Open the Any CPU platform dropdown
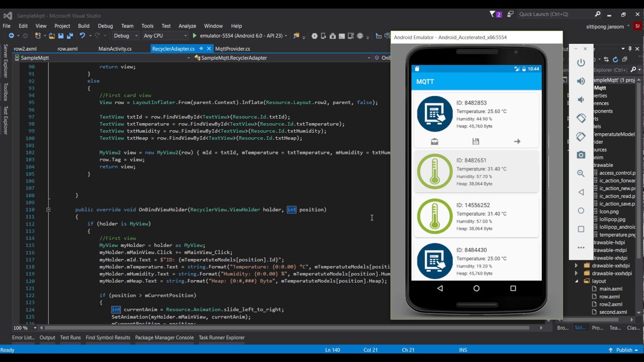 [x=165, y=36]
